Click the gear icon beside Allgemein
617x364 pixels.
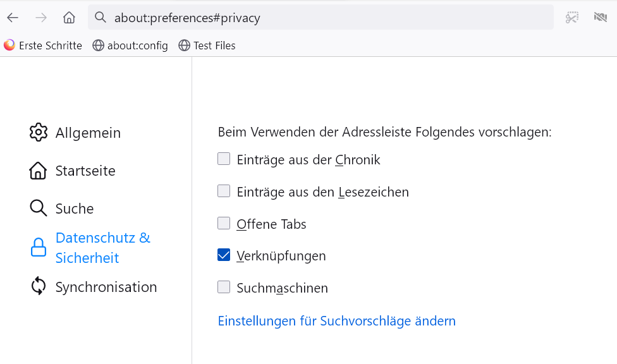click(x=39, y=133)
